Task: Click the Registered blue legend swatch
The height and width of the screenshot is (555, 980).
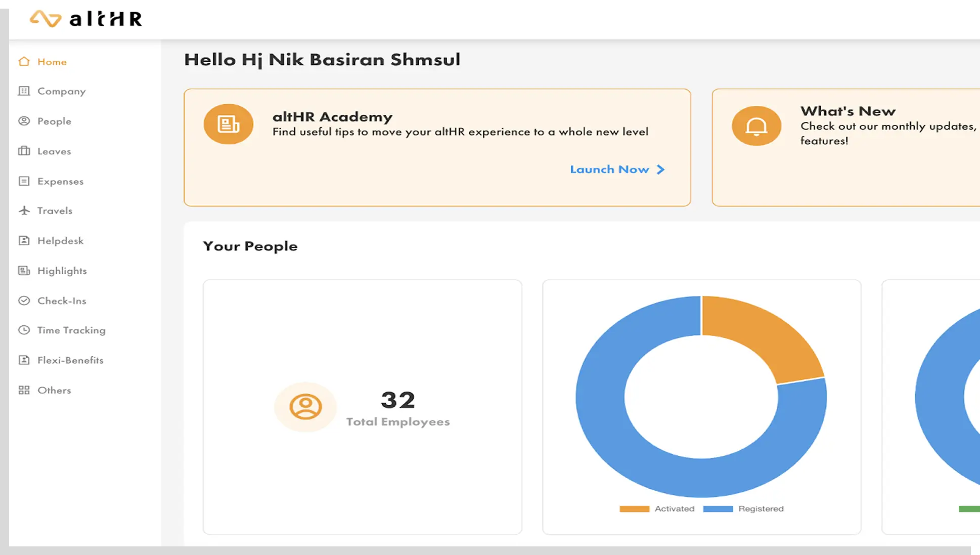Action: (x=718, y=509)
